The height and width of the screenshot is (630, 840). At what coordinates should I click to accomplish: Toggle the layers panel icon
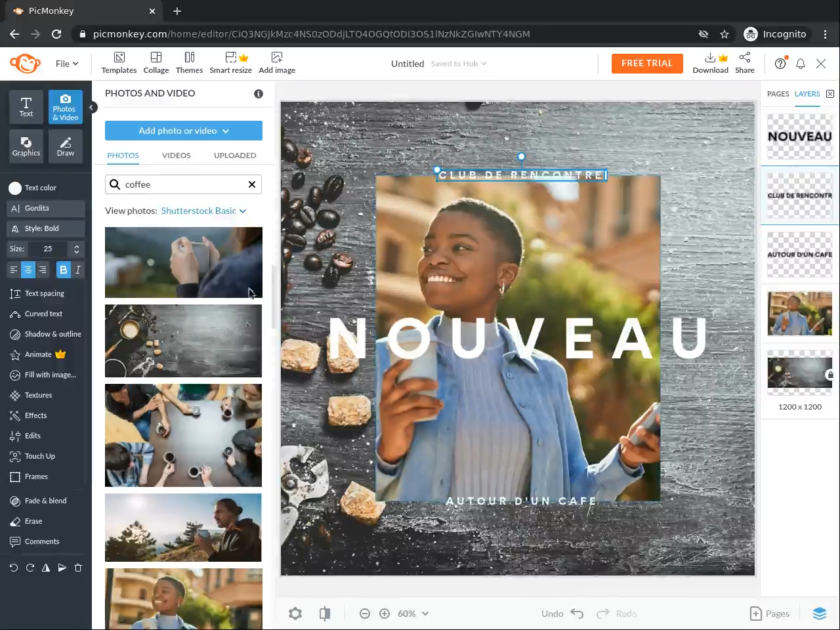click(820, 614)
